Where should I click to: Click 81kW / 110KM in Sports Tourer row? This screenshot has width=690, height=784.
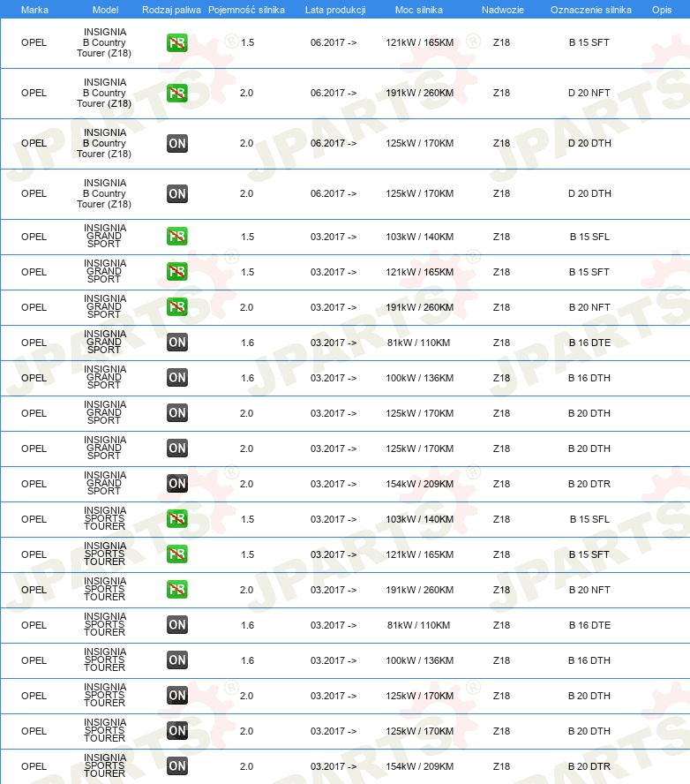click(x=419, y=625)
